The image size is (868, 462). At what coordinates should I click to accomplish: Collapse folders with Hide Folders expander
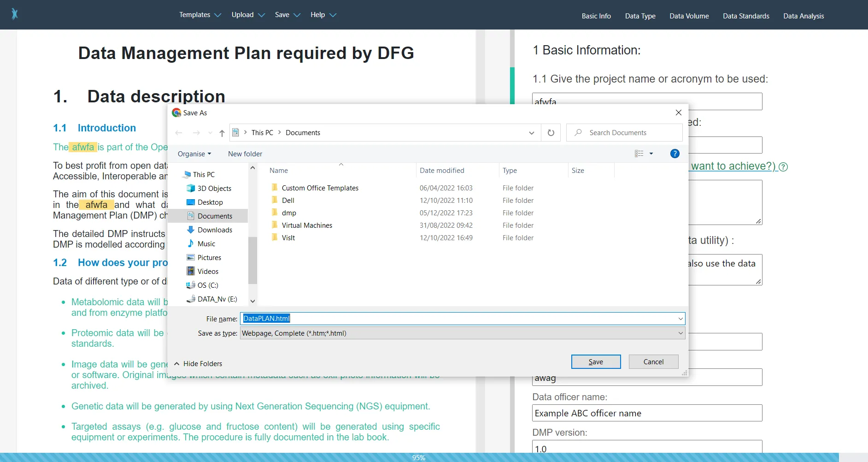[198, 364]
